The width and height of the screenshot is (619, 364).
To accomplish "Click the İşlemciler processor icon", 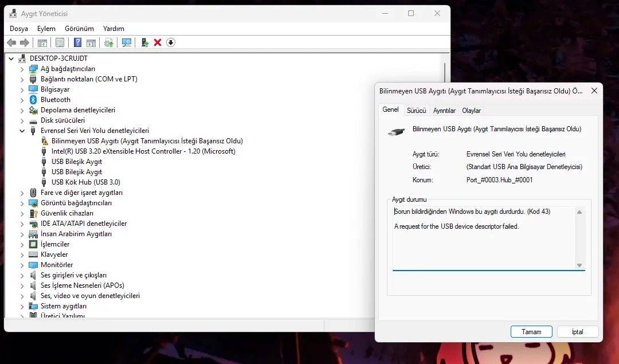I will click(33, 244).
